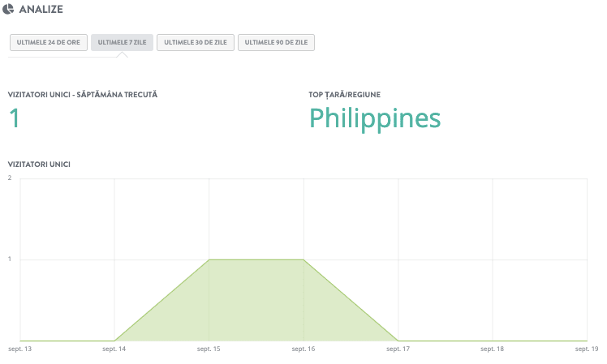The width and height of the screenshot is (607, 364).
Task: Show the Ultimele 90 de zile range
Action: coord(276,42)
